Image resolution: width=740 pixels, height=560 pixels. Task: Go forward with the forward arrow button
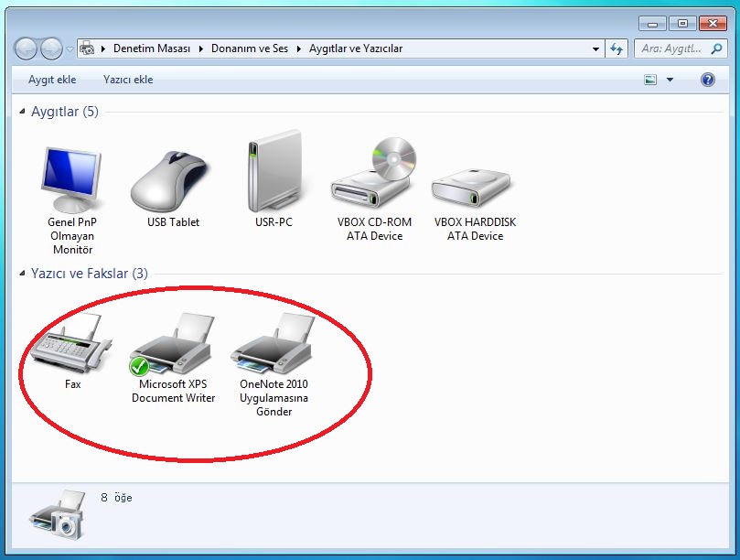point(51,48)
